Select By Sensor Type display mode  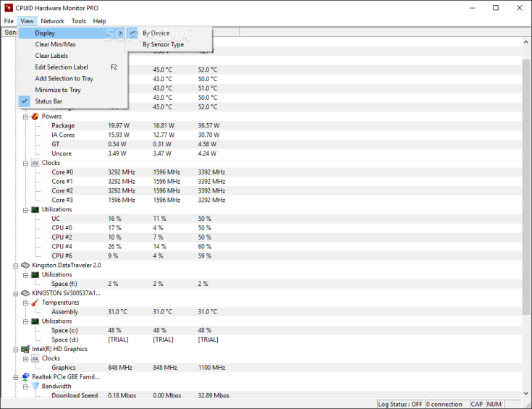[163, 45]
